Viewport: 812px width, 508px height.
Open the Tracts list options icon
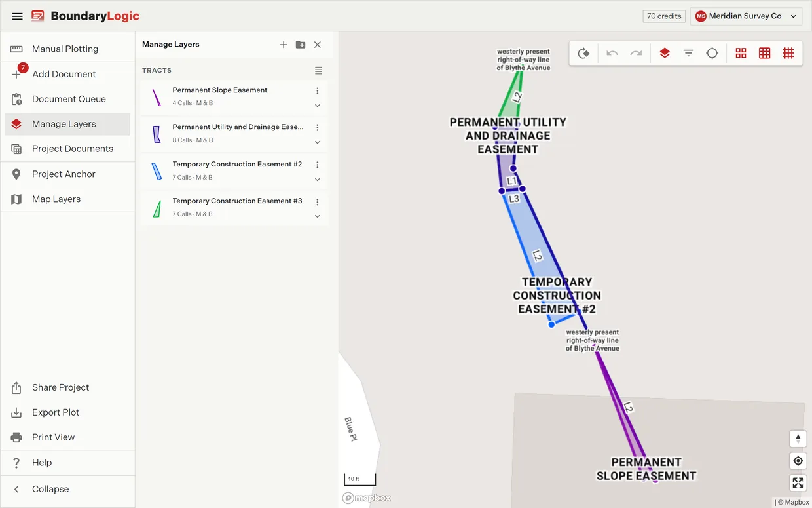point(318,70)
